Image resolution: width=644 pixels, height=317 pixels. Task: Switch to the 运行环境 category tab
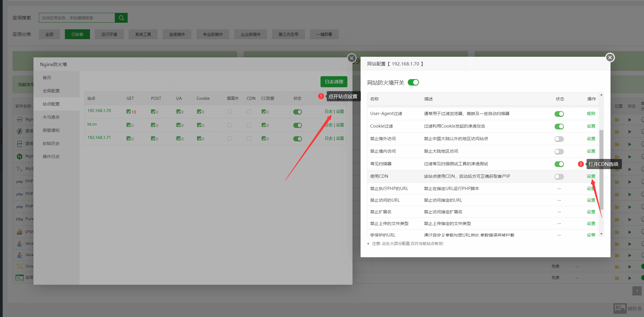109,34
